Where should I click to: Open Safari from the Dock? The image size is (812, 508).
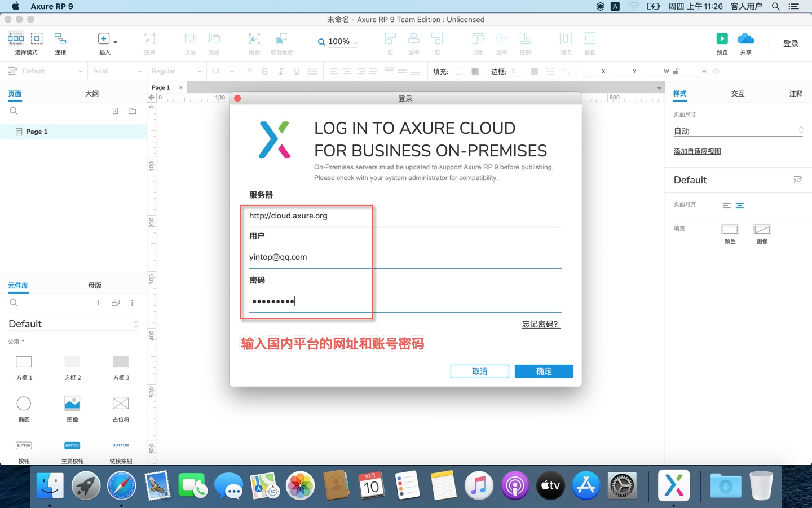(x=121, y=485)
